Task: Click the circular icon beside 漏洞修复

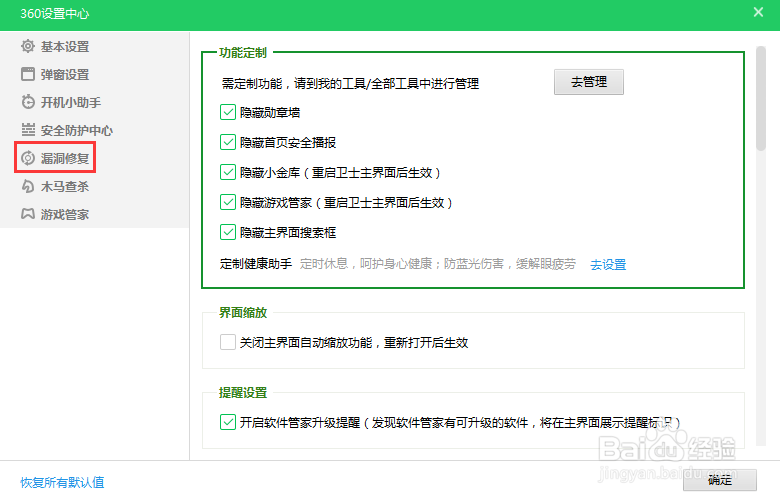Action: click(x=28, y=158)
